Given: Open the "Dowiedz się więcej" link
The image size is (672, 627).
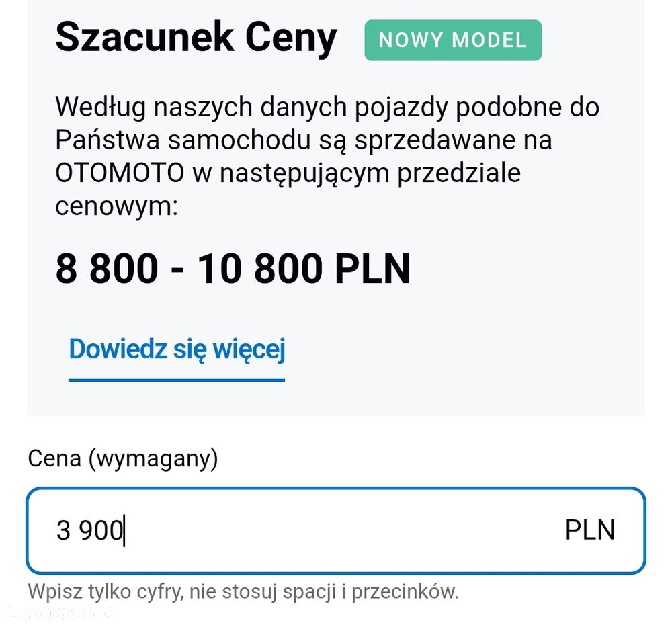Looking at the screenshot, I should point(177,350).
